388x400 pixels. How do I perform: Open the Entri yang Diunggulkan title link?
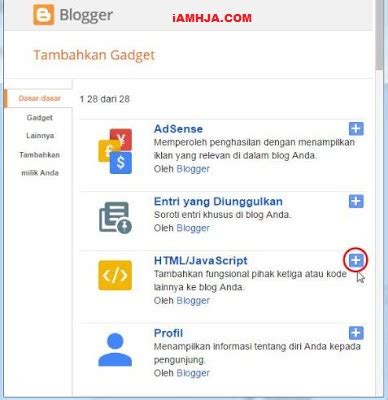(218, 201)
